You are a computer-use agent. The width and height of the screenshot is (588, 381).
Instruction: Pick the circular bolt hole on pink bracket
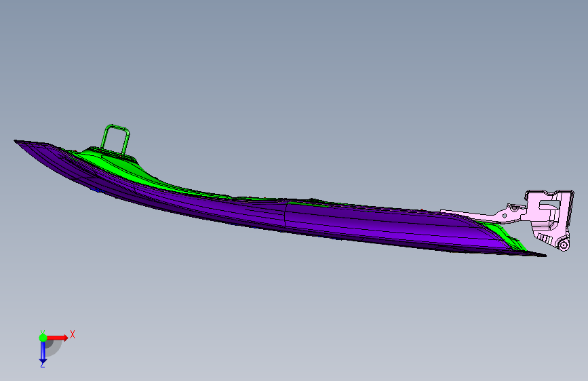coord(564,245)
